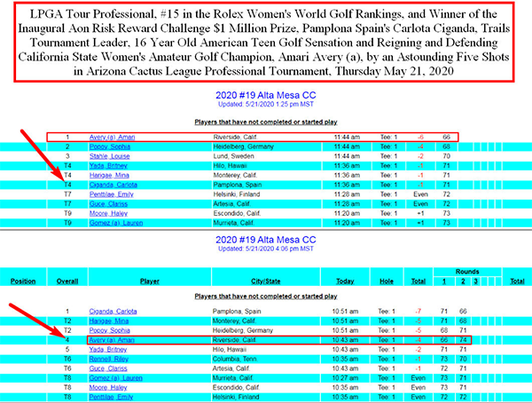
Task: Click Total header after the Rounds columns
Action: click(x=517, y=281)
